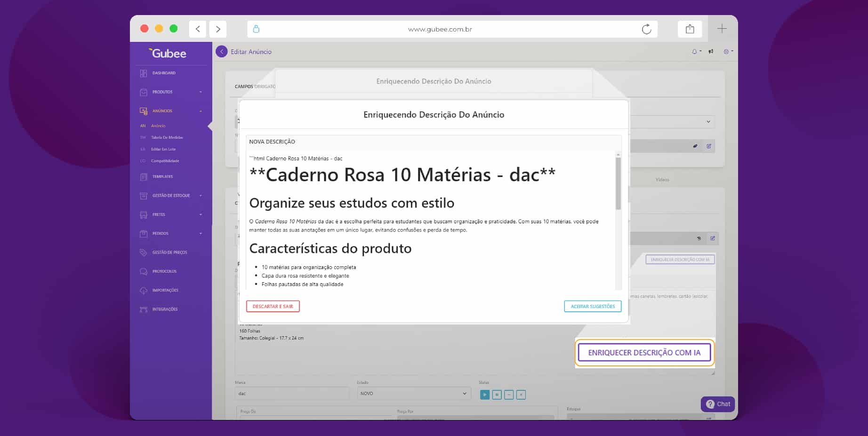
Task: Click the Importações cloud icon
Action: point(144,290)
